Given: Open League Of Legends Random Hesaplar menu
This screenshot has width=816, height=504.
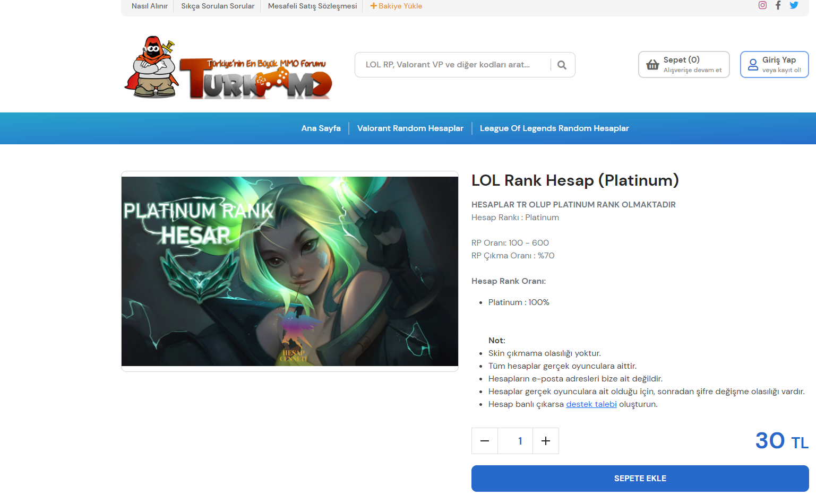Looking at the screenshot, I should point(554,128).
